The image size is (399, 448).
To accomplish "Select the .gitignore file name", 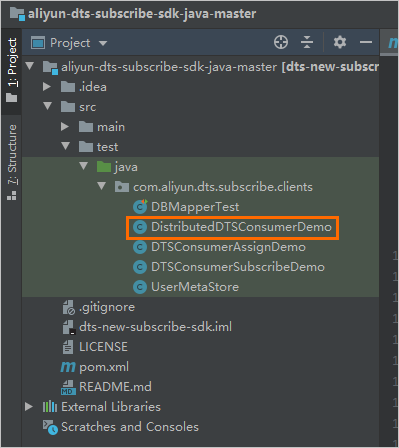I will [x=107, y=307].
